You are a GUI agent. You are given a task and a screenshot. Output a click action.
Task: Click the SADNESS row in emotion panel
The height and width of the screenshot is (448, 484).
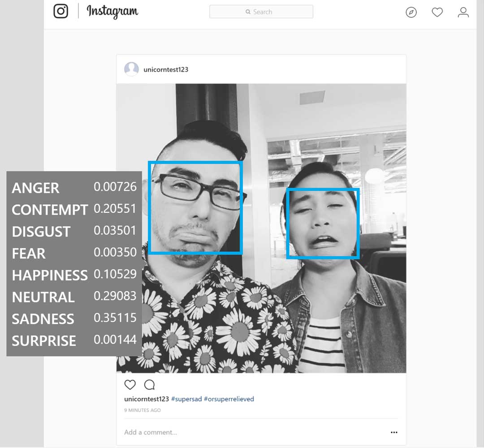(74, 319)
